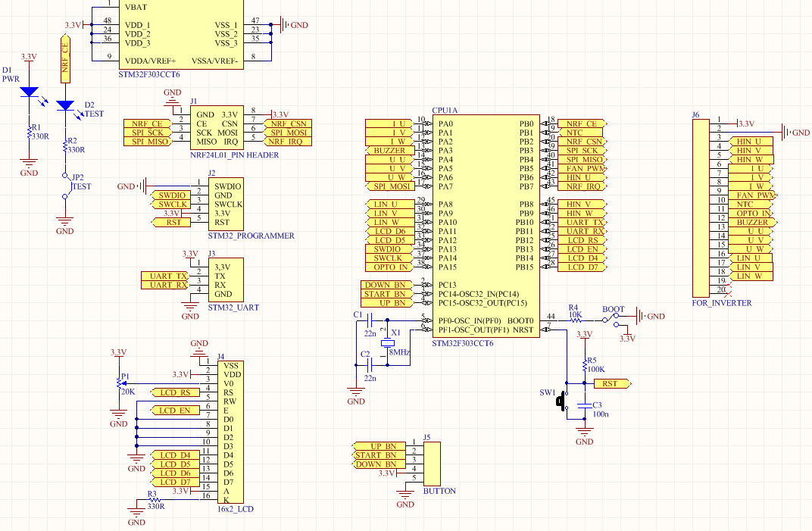The width and height of the screenshot is (812, 531).
Task: Select the NRF_CSN port at J1
Action: (289, 123)
